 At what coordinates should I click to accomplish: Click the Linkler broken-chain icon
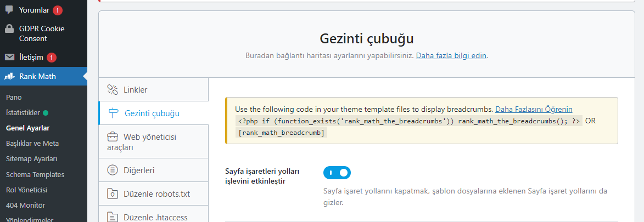point(113,89)
